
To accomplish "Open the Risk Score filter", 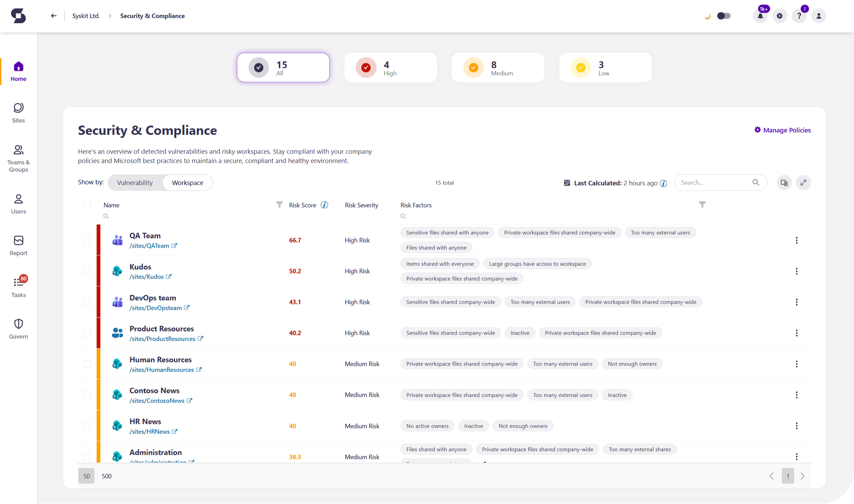I will [279, 204].
